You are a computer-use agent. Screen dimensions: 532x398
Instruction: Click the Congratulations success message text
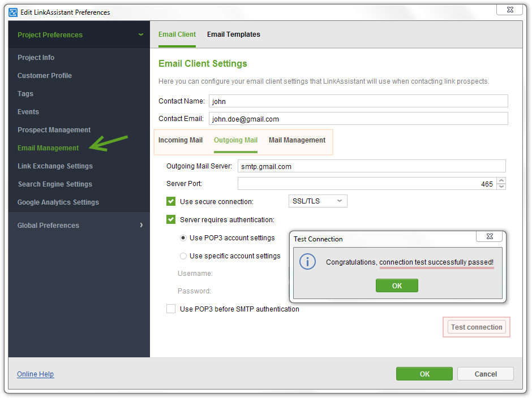point(410,262)
